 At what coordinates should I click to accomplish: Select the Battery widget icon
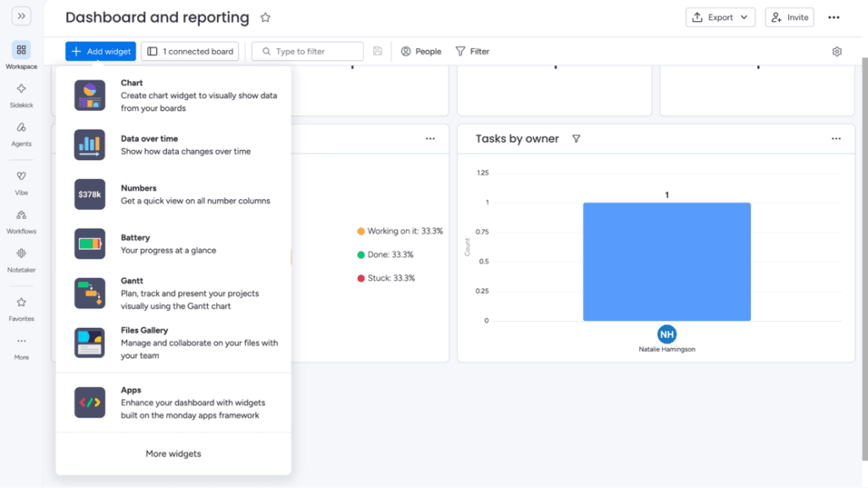pos(90,243)
